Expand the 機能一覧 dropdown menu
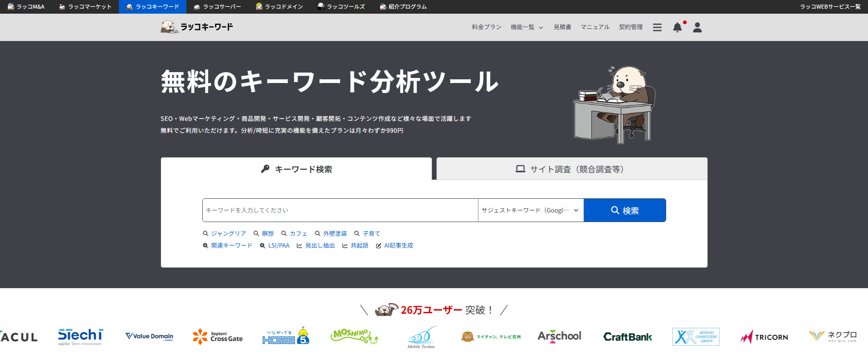This screenshot has width=868, height=357. (x=527, y=27)
